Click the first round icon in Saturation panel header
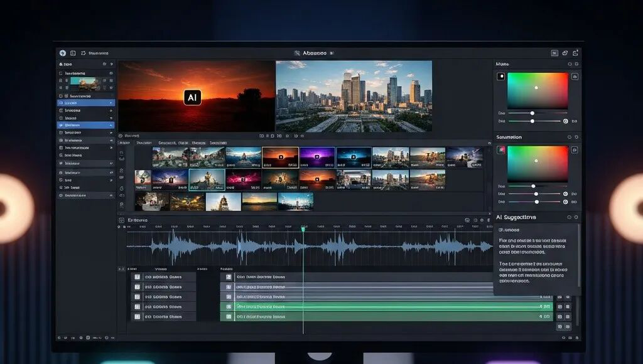Image resolution: width=643 pixels, height=364 pixels. point(570,137)
